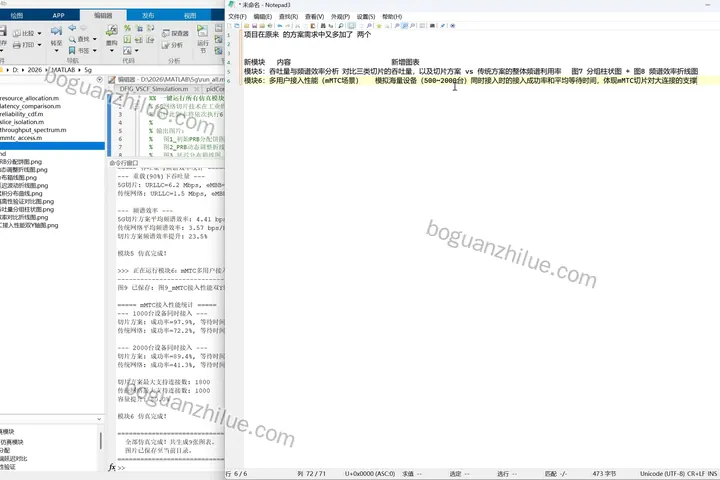Select latency_comparison.m in file browser
This screenshot has width=720, height=480.
coord(30,106)
